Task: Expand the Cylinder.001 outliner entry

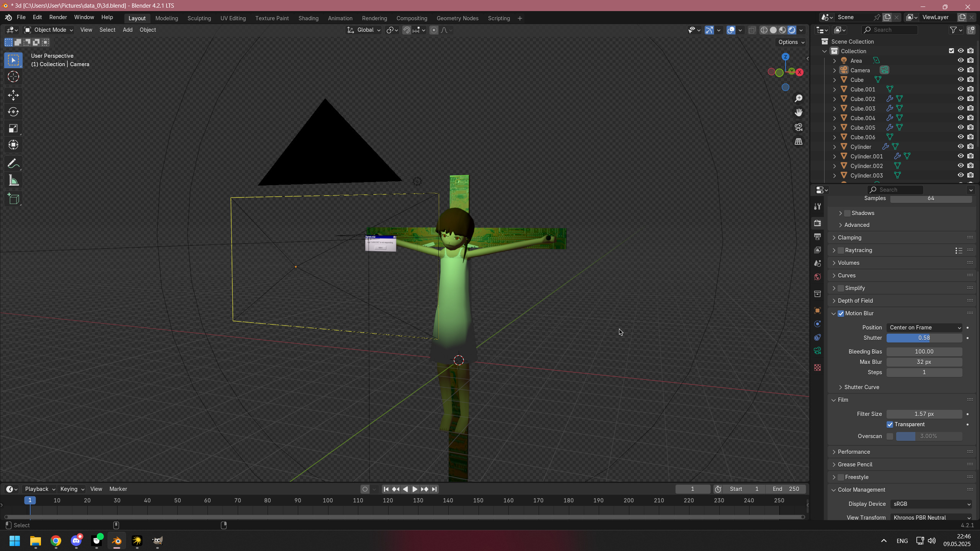Action: (835, 156)
